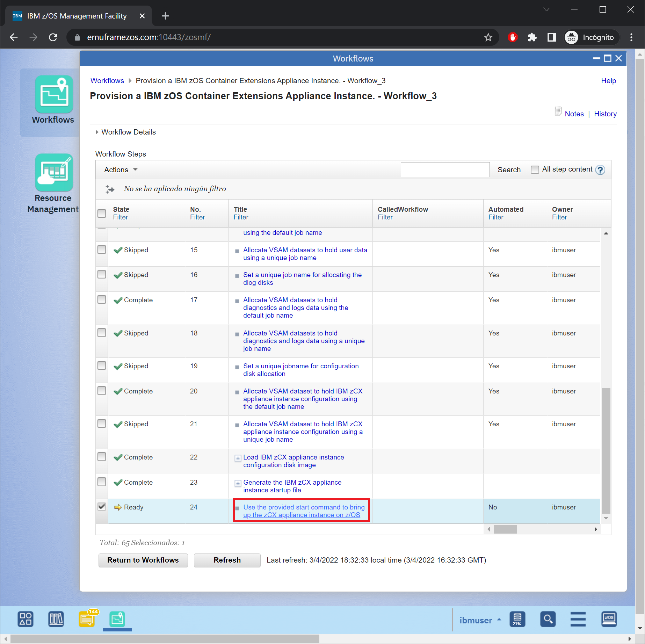Close the Workflows inner window
This screenshot has height=644, width=645.
point(618,58)
